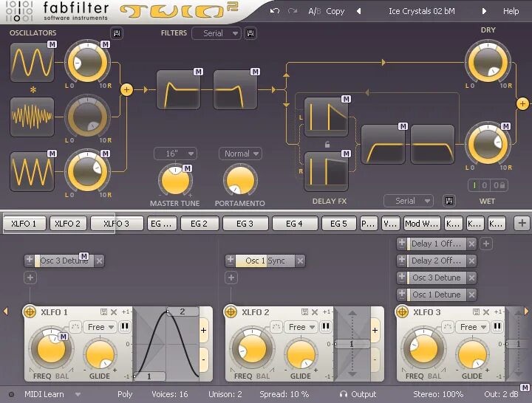This screenshot has width=532, height=403.
Task: Save XLFO 2 preset with disk icon
Action: click(304, 311)
